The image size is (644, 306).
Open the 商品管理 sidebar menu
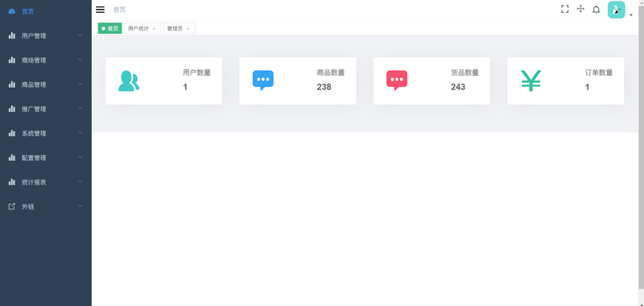point(46,85)
